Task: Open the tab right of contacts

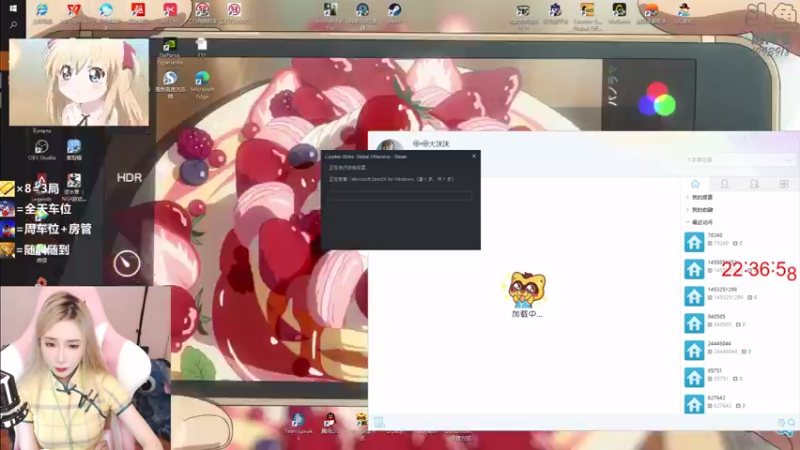Action: pyautogui.click(x=754, y=184)
